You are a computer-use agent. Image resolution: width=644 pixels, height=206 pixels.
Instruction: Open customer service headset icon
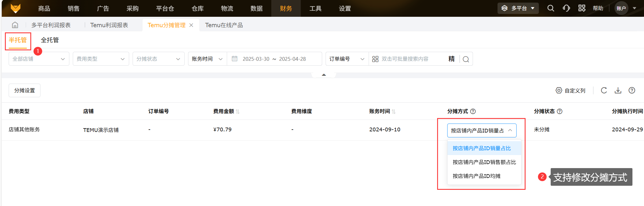pos(566,8)
